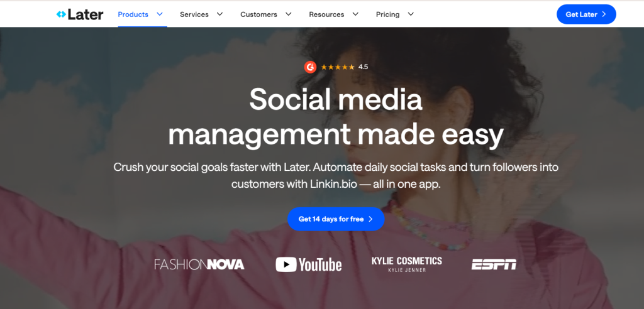Viewport: 644px width, 309px height.
Task: Click the Get 14 days for free button
Action: (x=336, y=219)
